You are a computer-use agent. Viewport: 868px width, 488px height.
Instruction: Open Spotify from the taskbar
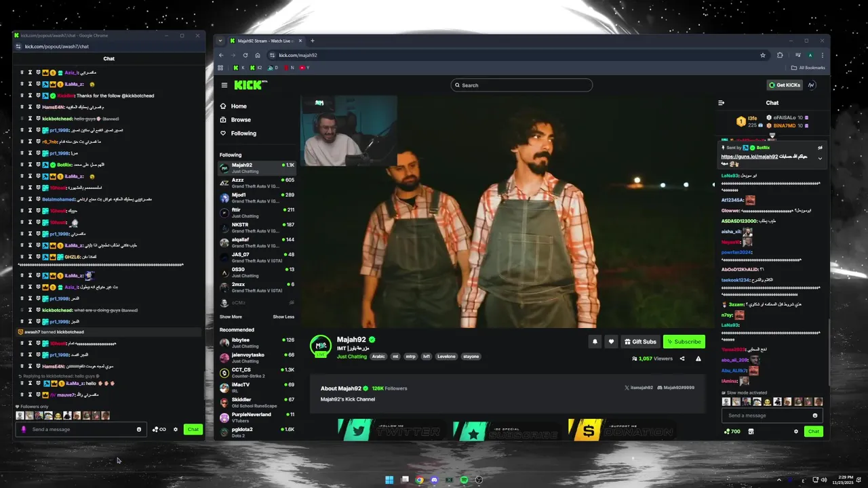click(464, 480)
